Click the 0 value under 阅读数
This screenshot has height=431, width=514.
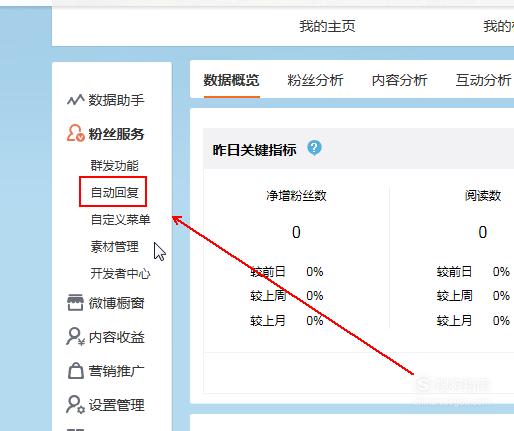(483, 232)
